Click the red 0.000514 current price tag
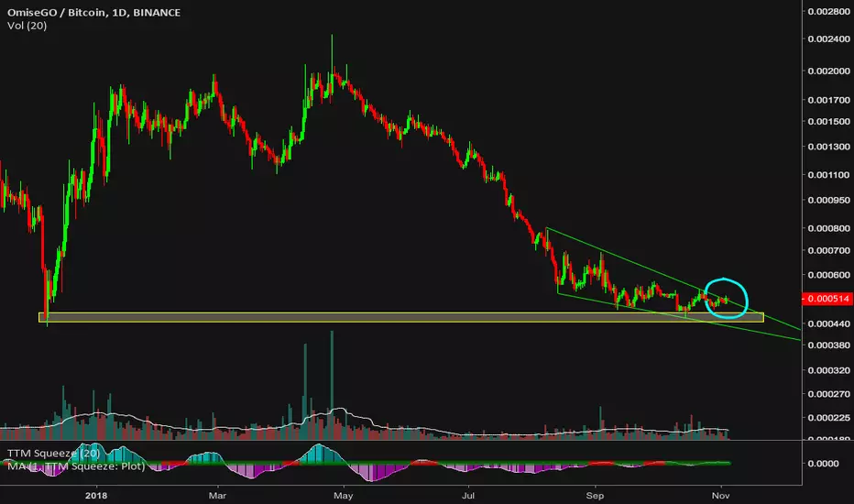 coord(827,299)
